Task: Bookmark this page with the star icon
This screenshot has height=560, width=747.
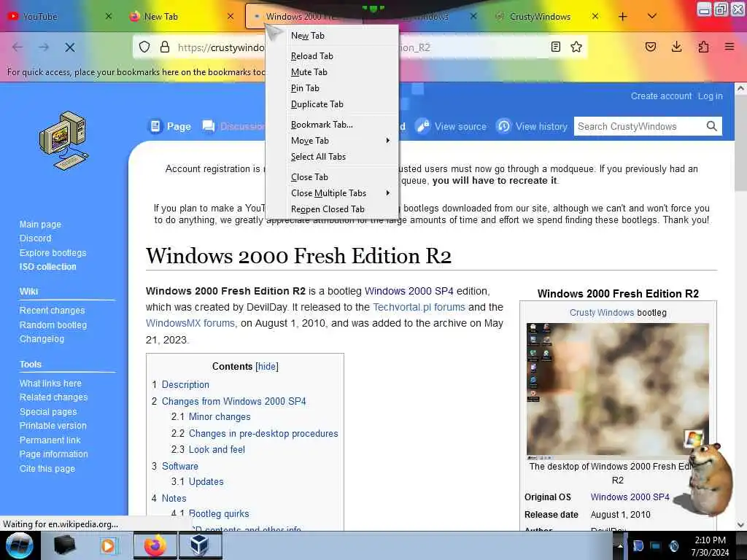Action: [576, 47]
